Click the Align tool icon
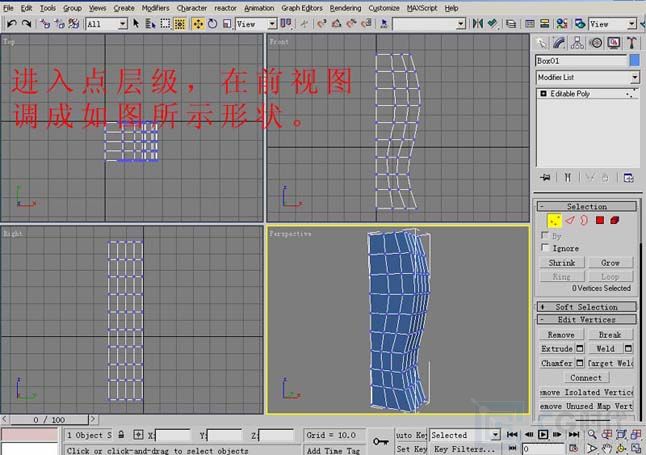This screenshot has height=455, width=646. 492,24
